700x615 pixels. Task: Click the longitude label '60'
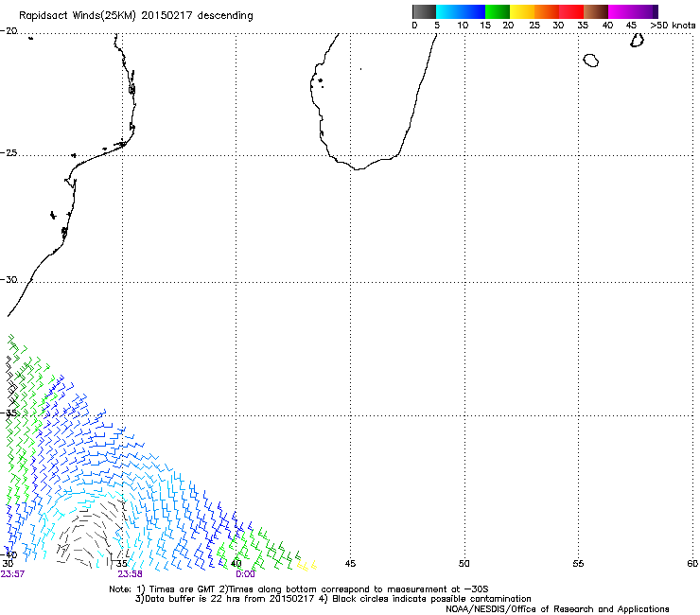(x=692, y=564)
